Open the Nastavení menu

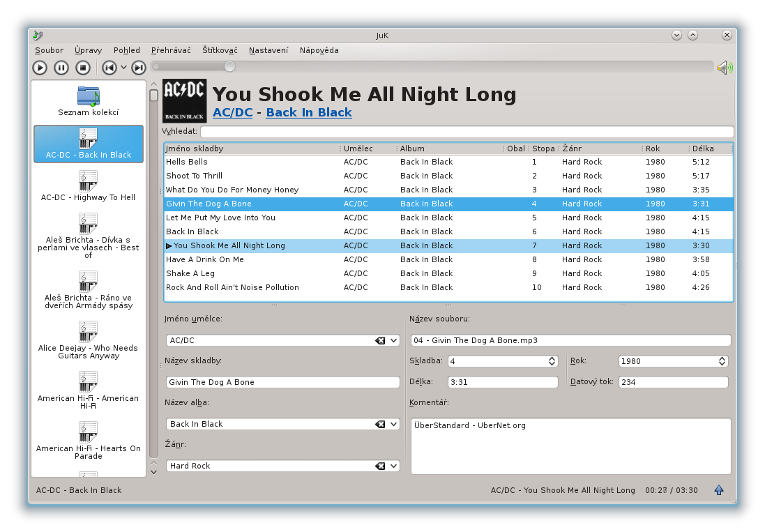pos(268,50)
